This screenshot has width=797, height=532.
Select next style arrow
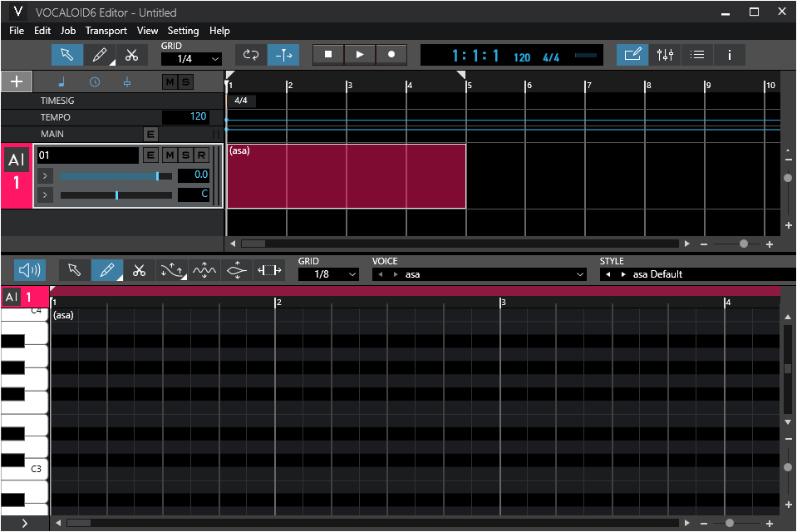(623, 274)
